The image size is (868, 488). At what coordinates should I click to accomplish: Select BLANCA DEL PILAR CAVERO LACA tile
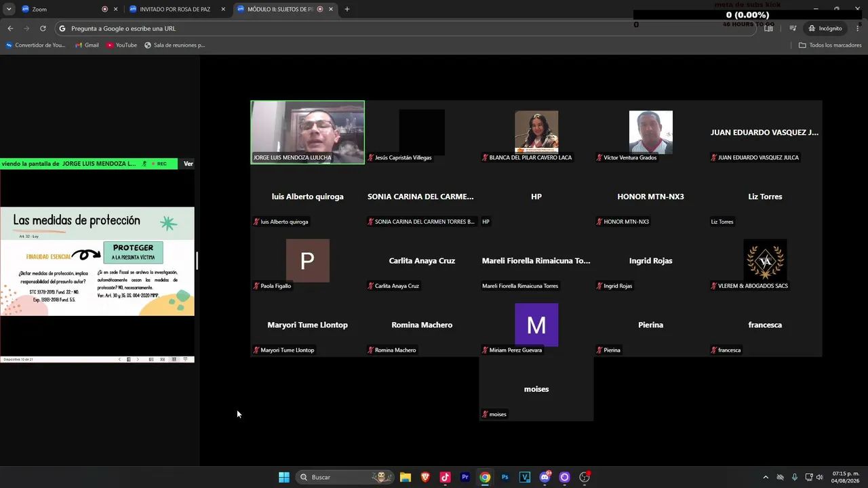[x=536, y=132]
